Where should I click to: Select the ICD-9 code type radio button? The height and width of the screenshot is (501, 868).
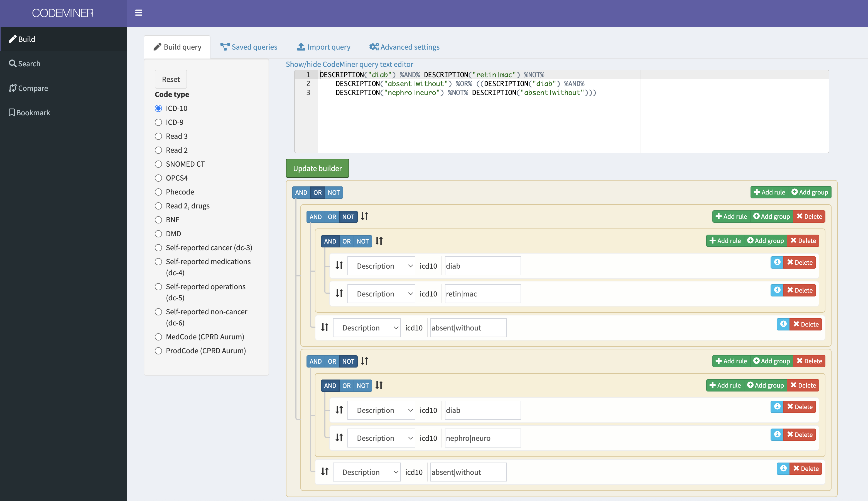pyautogui.click(x=158, y=122)
